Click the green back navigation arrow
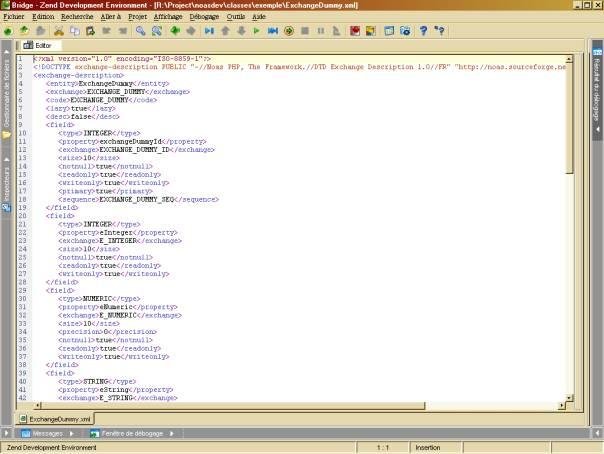The width and height of the screenshot is (604, 454). [x=175, y=31]
